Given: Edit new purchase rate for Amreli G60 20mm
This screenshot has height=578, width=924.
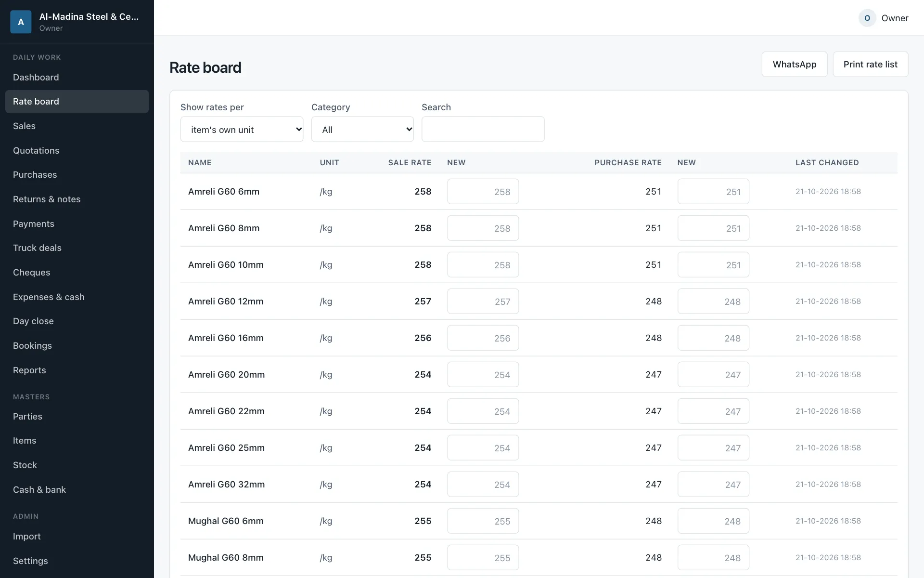Looking at the screenshot, I should (713, 374).
